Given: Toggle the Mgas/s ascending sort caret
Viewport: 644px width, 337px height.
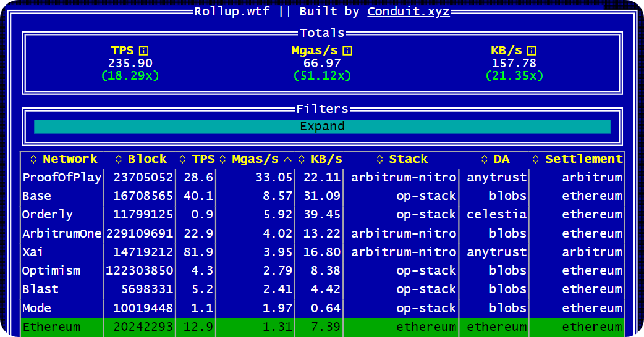Looking at the screenshot, I should point(287,159).
